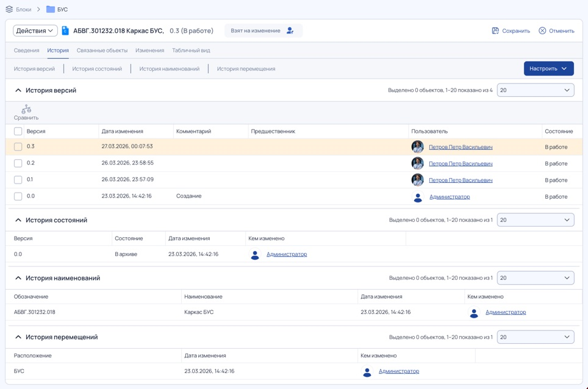The height and width of the screenshot is (389, 588).
Task: Click the Взят на изменение status button
Action: (264, 30)
